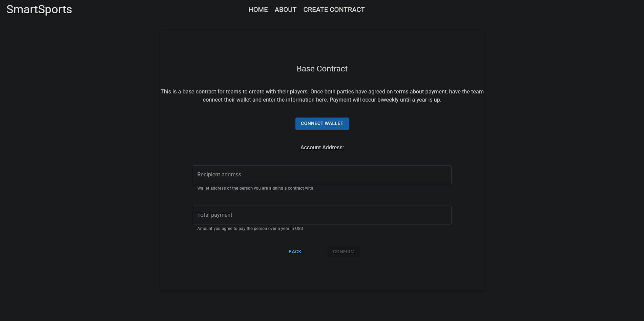
Task: Click the contract description paragraph
Action: point(322,95)
